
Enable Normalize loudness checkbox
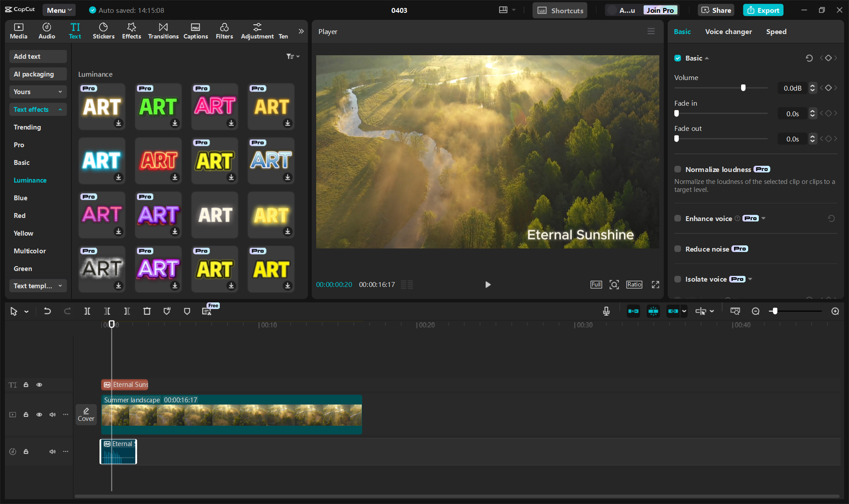coord(677,169)
